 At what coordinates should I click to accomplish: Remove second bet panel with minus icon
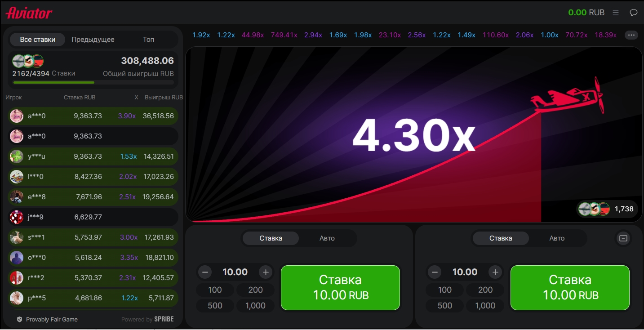point(623,238)
